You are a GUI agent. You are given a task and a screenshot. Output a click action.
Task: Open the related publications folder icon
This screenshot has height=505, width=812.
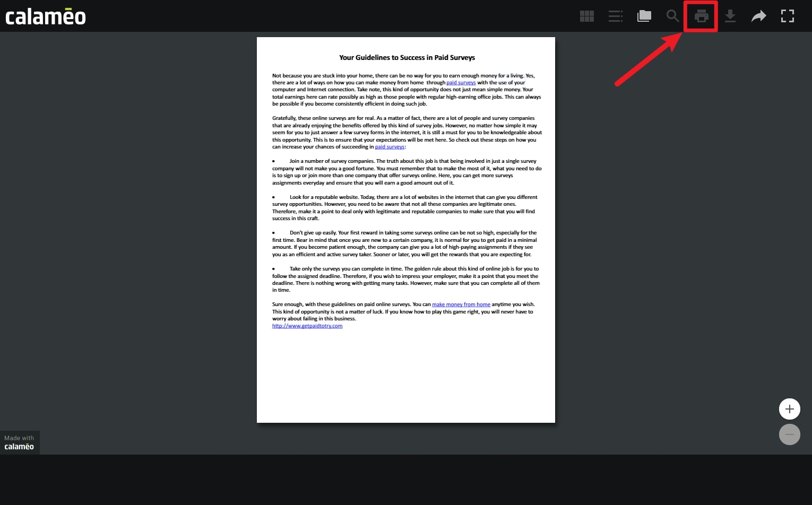644,16
